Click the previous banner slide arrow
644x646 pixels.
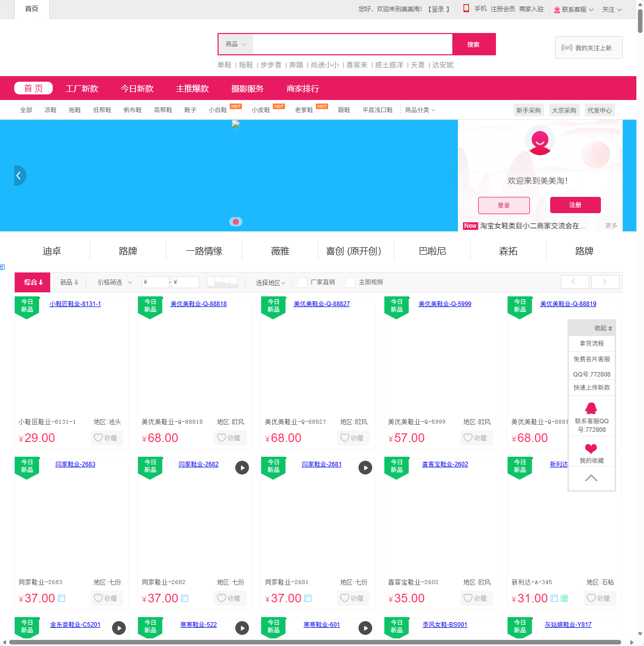[x=19, y=176]
